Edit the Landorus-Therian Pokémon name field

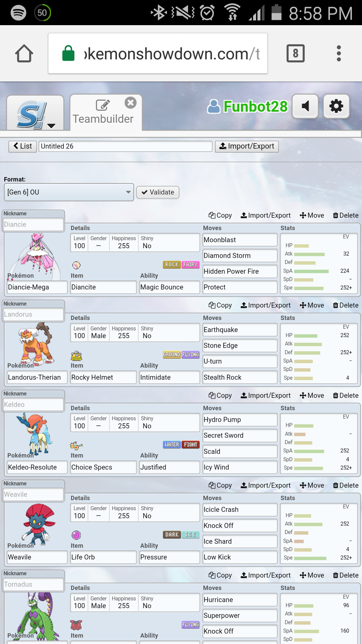click(37, 377)
